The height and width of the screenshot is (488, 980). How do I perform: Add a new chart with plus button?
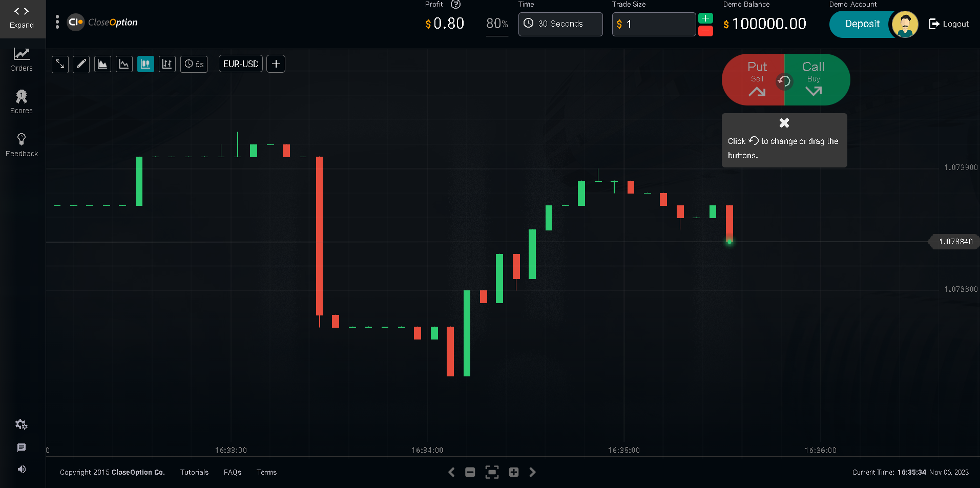pyautogui.click(x=276, y=64)
